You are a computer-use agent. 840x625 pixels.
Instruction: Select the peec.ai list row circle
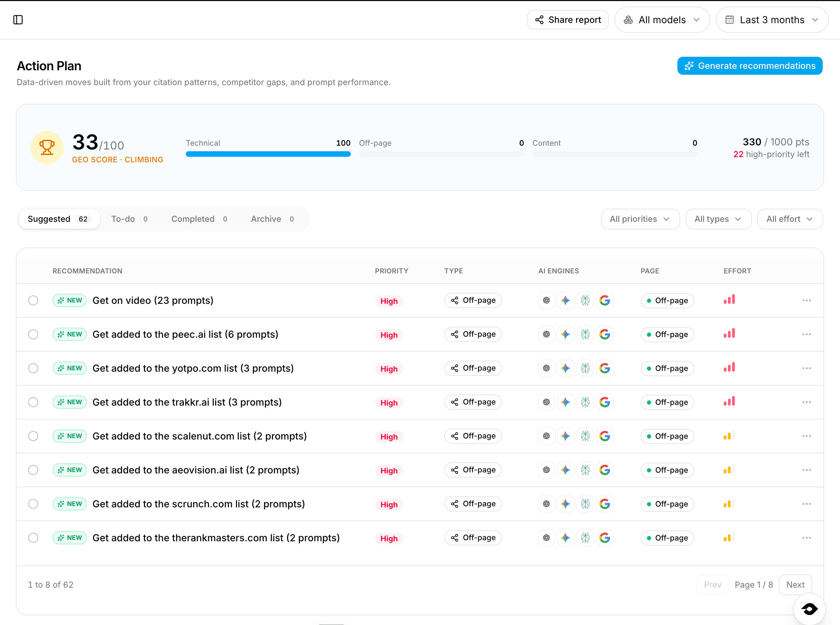pos(33,334)
